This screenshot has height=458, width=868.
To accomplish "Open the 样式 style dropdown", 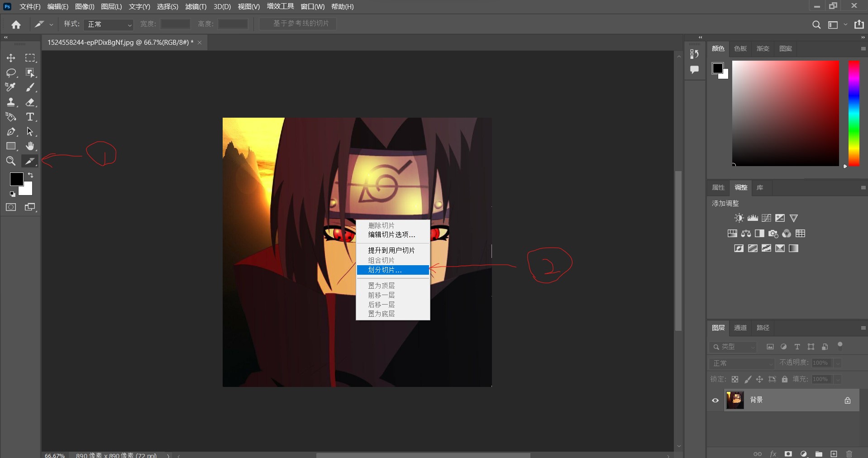I will tap(109, 24).
